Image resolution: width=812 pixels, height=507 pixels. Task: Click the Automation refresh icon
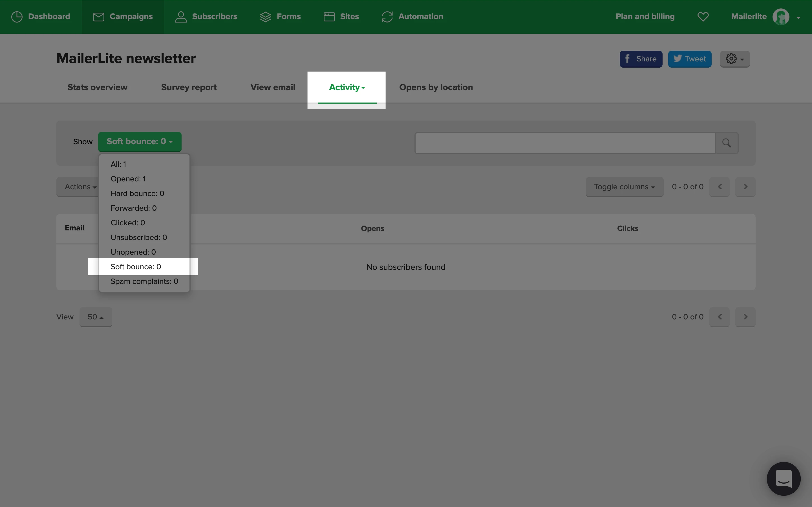pos(387,17)
